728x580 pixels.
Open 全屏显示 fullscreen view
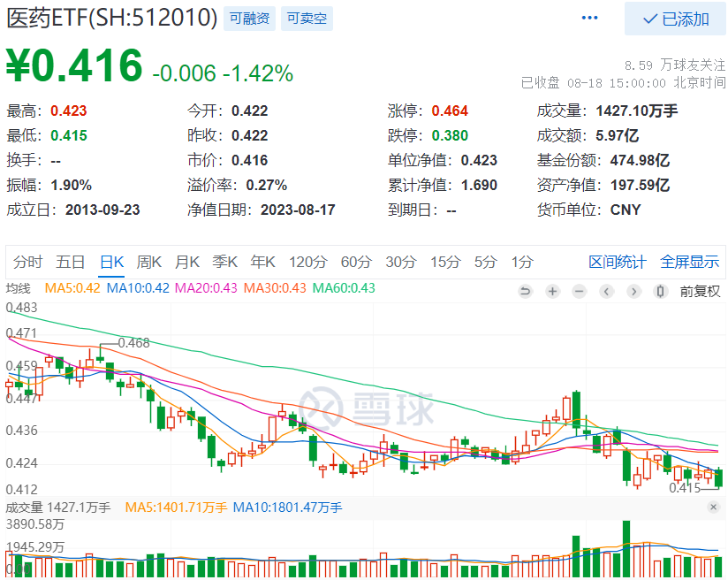tap(689, 262)
